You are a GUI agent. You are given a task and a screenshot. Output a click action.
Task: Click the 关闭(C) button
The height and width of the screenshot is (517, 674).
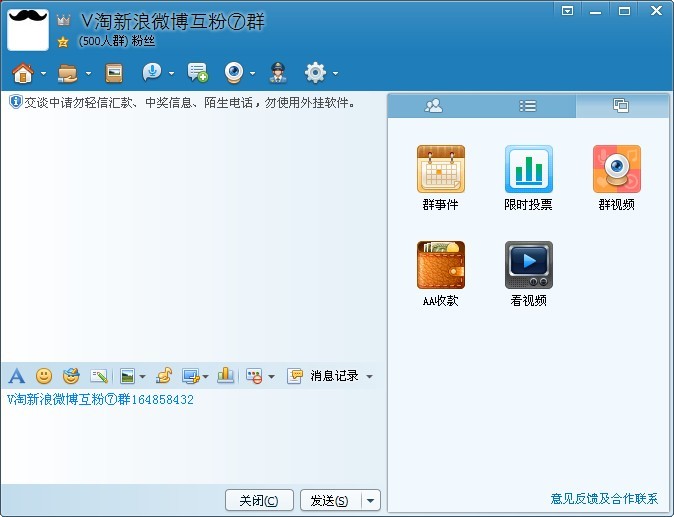pos(259,500)
